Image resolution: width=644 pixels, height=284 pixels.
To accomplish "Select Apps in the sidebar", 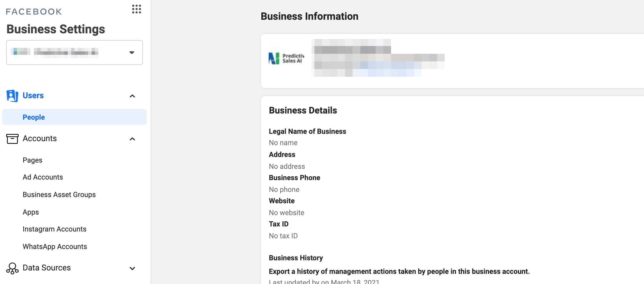I will [x=31, y=212].
